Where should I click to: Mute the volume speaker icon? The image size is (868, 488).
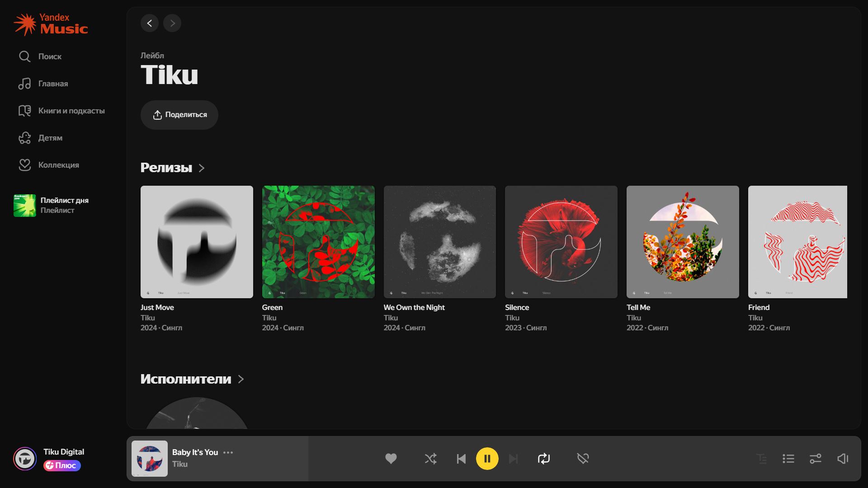point(843,459)
